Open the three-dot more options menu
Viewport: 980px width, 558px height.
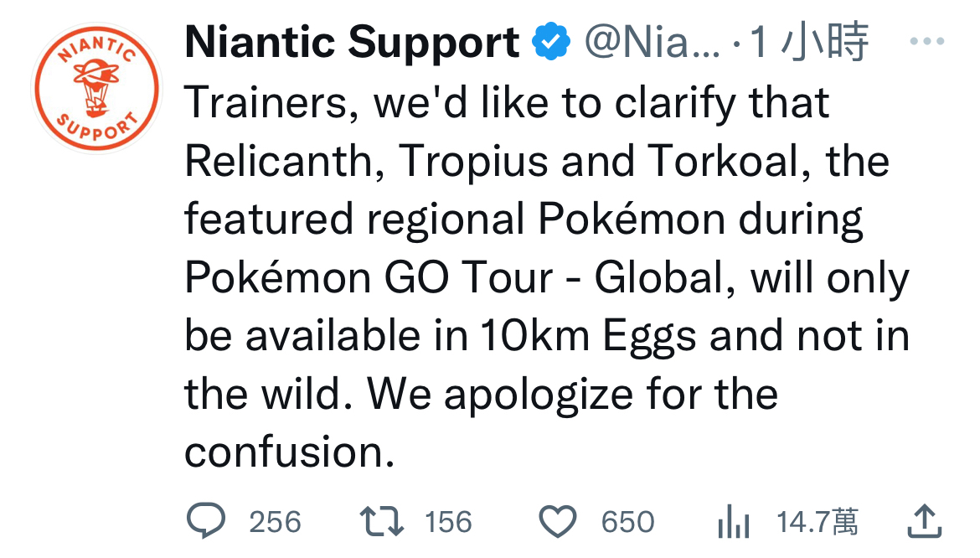point(927,41)
